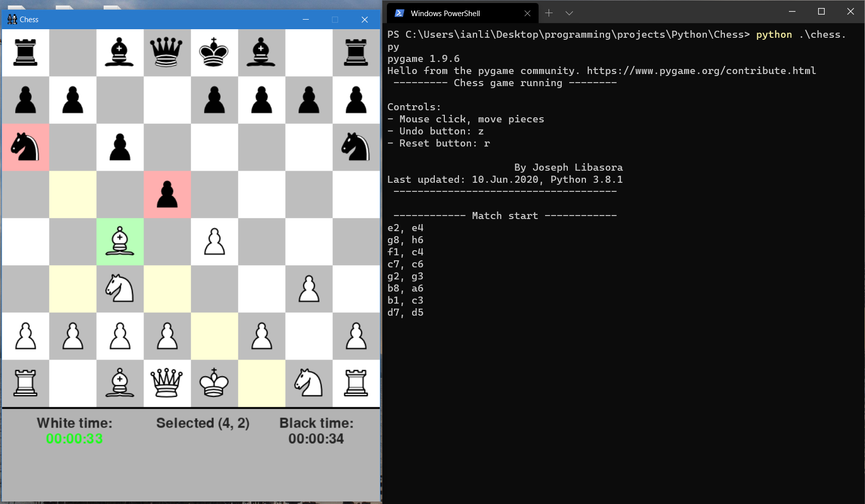Click the black knight on the red square
This screenshot has height=504, width=865.
pos(26,148)
